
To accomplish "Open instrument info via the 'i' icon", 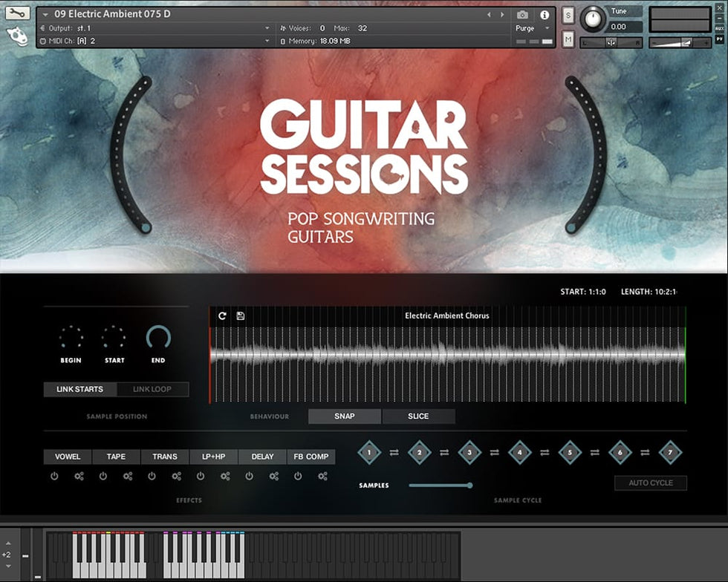I will point(545,15).
